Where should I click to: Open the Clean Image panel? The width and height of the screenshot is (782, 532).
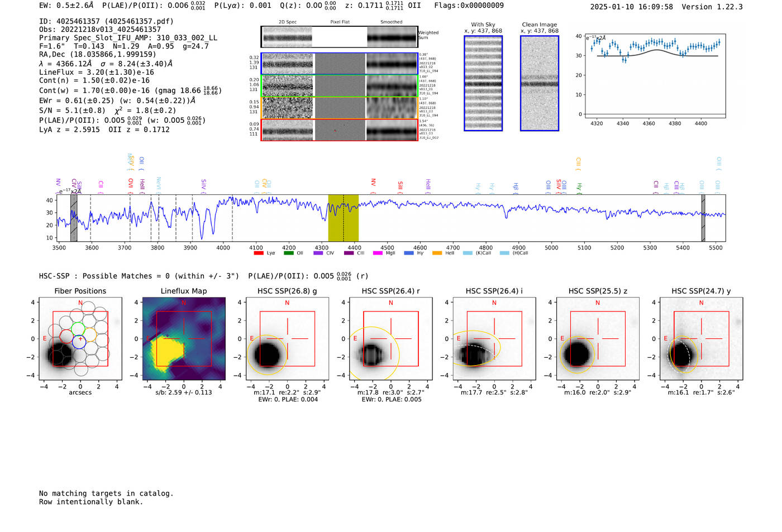click(x=540, y=83)
